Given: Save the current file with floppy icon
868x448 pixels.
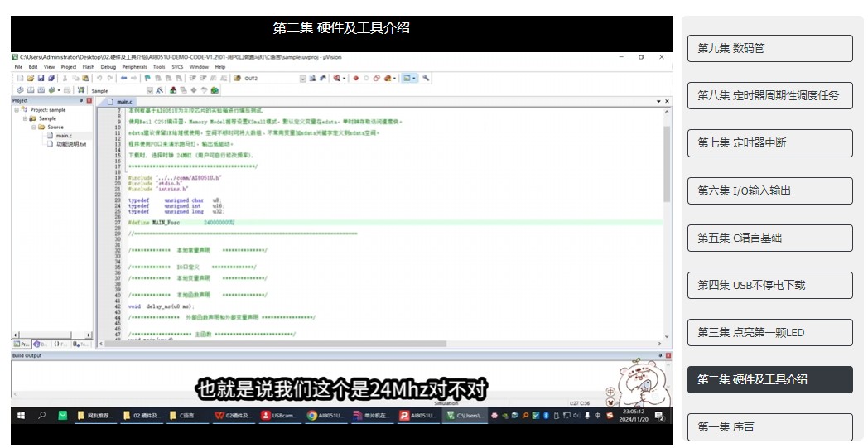Looking at the screenshot, I should click(x=41, y=78).
